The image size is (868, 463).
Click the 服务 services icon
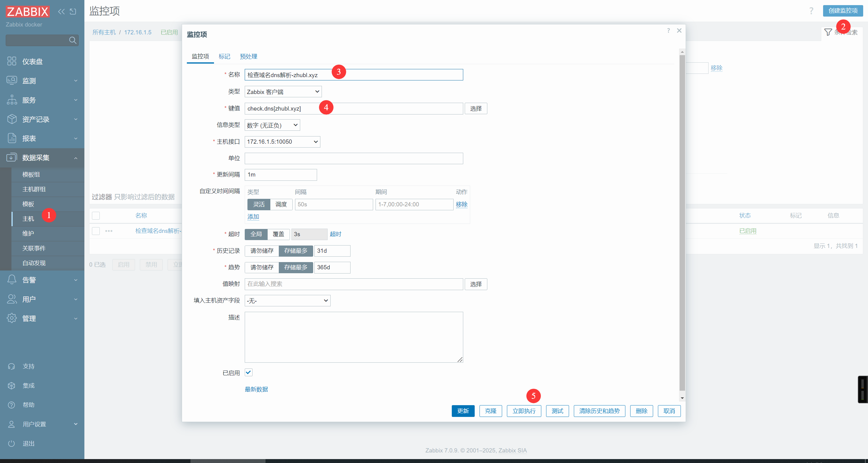pyautogui.click(x=12, y=100)
